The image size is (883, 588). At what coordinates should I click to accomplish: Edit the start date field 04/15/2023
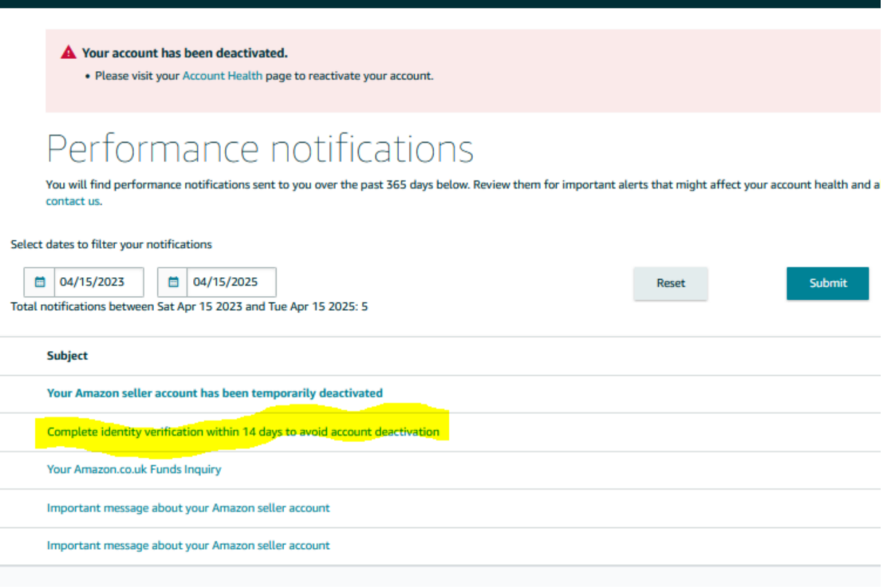tap(99, 282)
